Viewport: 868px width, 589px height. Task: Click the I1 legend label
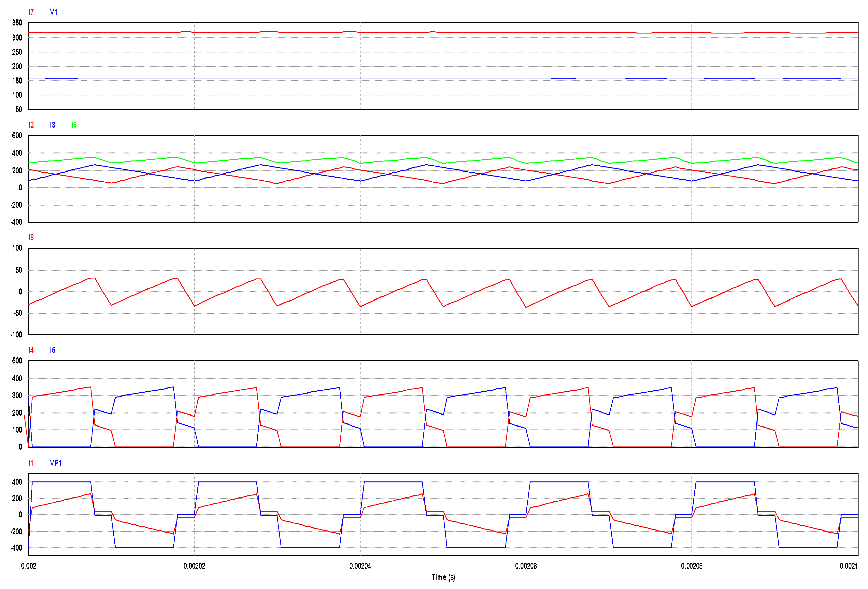[x=31, y=463]
